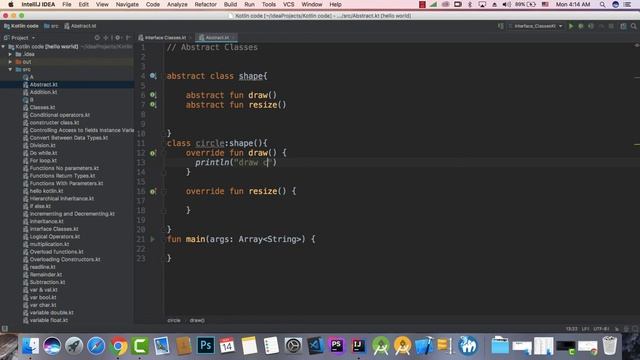This screenshot has width=640, height=360.
Task: Open Xcode from the Dock
Action: [424, 346]
